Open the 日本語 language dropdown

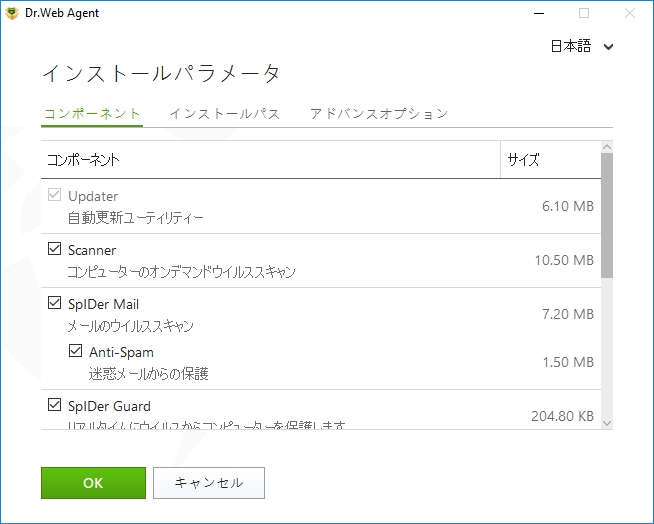(582, 46)
